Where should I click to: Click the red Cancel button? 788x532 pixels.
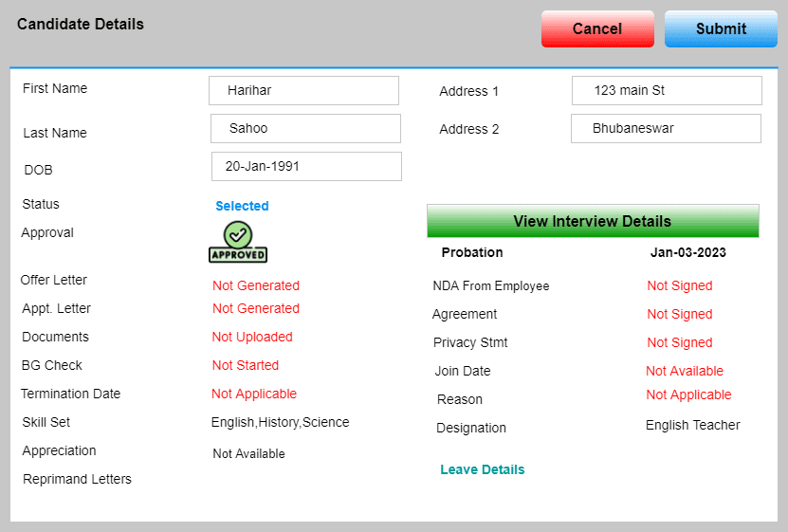point(597,29)
